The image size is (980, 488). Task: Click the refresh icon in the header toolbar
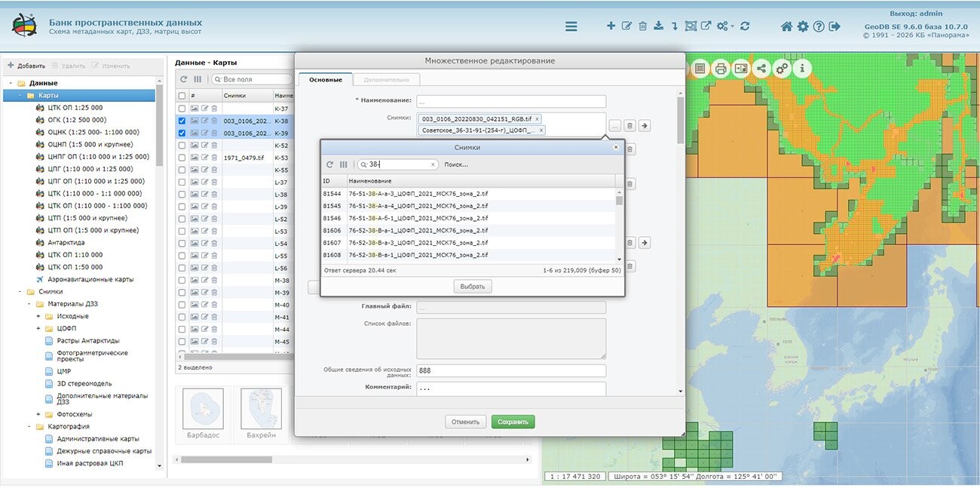click(745, 26)
